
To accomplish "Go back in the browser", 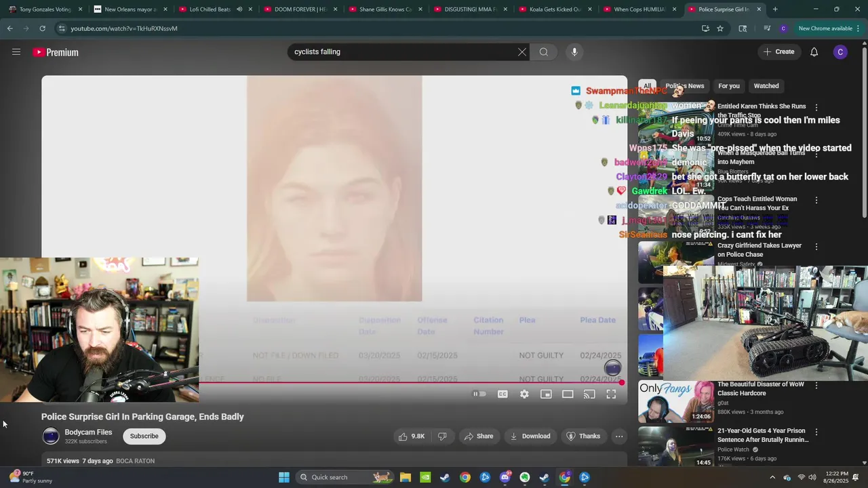I will pos(9,28).
